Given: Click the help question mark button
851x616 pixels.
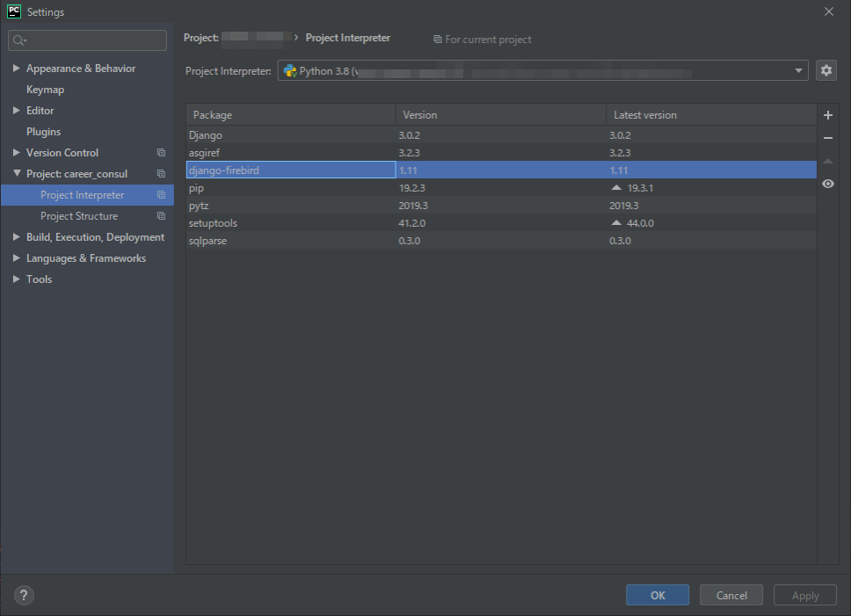Looking at the screenshot, I should (25, 595).
